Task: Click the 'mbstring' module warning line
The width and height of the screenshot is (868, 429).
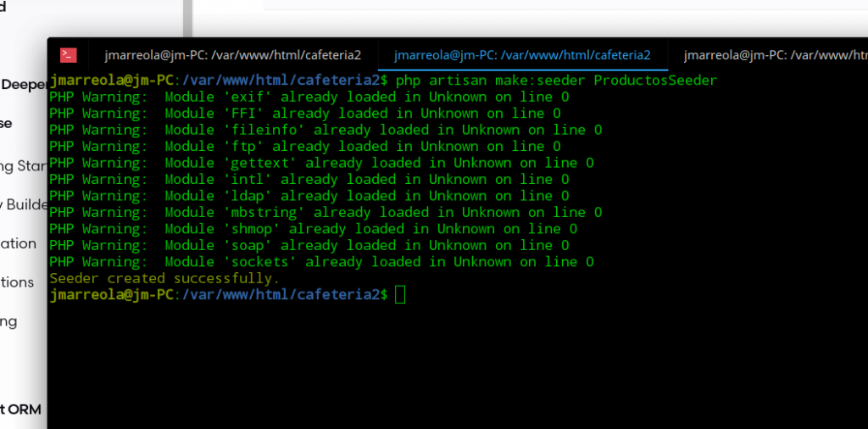Action: (325, 212)
